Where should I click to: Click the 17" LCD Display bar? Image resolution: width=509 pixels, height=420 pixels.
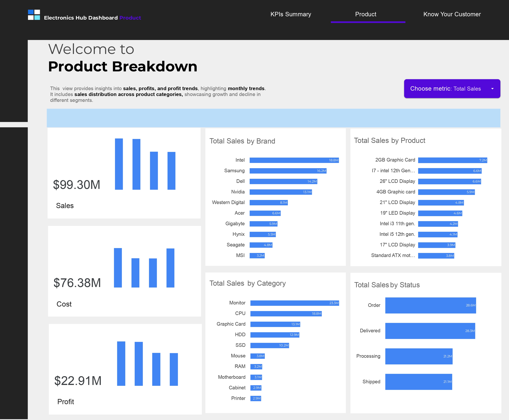pyautogui.click(x=437, y=245)
